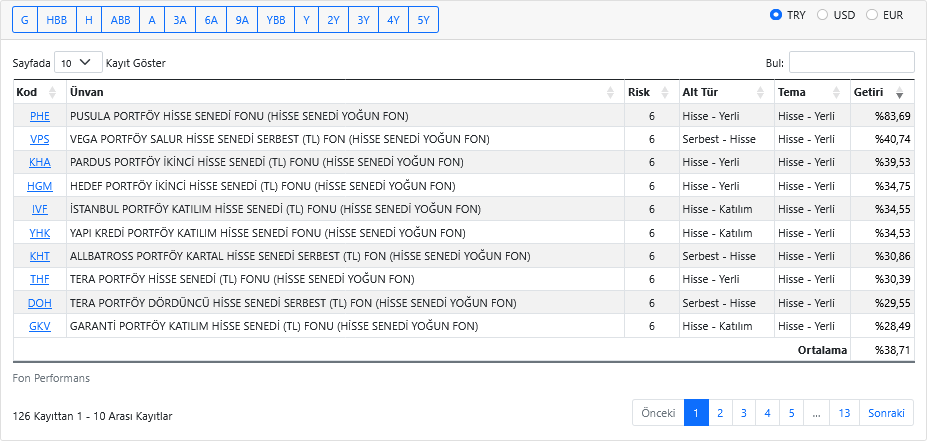Screen dimensions: 927x441
Task: Go to page 4
Action: pyautogui.click(x=767, y=413)
